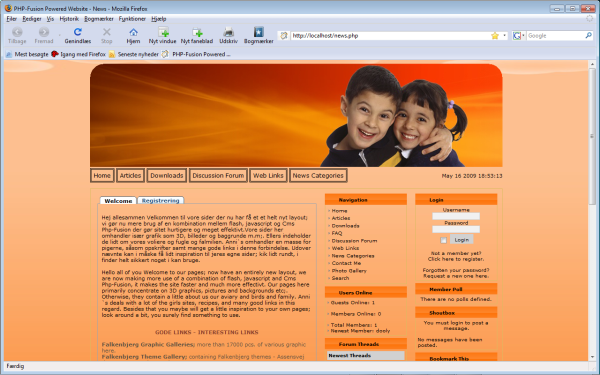This screenshot has height=375, width=600.
Task: Open the Vis menu
Action: 50,19
